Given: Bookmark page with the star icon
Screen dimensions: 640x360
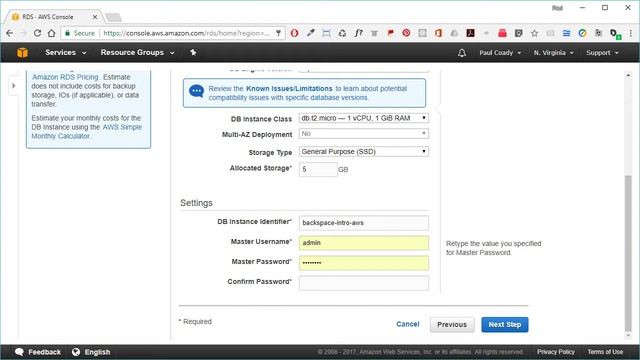Looking at the screenshot, I should click(x=534, y=33).
